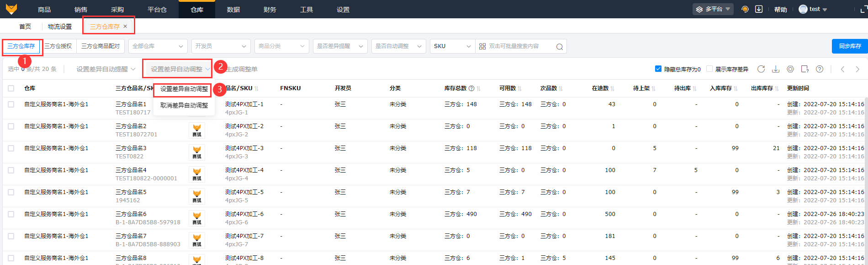Click the orange fox logo icon
This screenshot has height=265, width=868.
(x=11, y=9)
